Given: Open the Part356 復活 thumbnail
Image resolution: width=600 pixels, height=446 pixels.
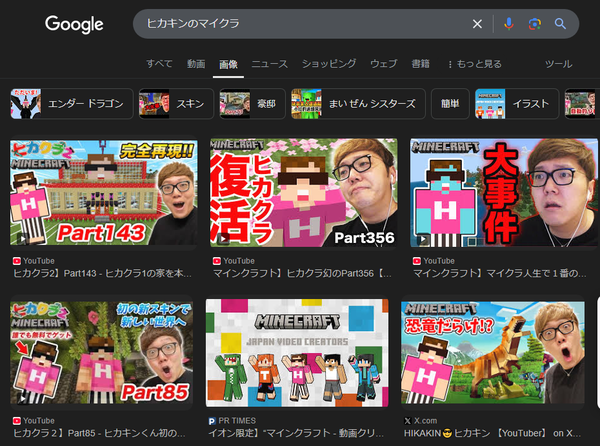Looking at the screenshot, I should tap(304, 192).
